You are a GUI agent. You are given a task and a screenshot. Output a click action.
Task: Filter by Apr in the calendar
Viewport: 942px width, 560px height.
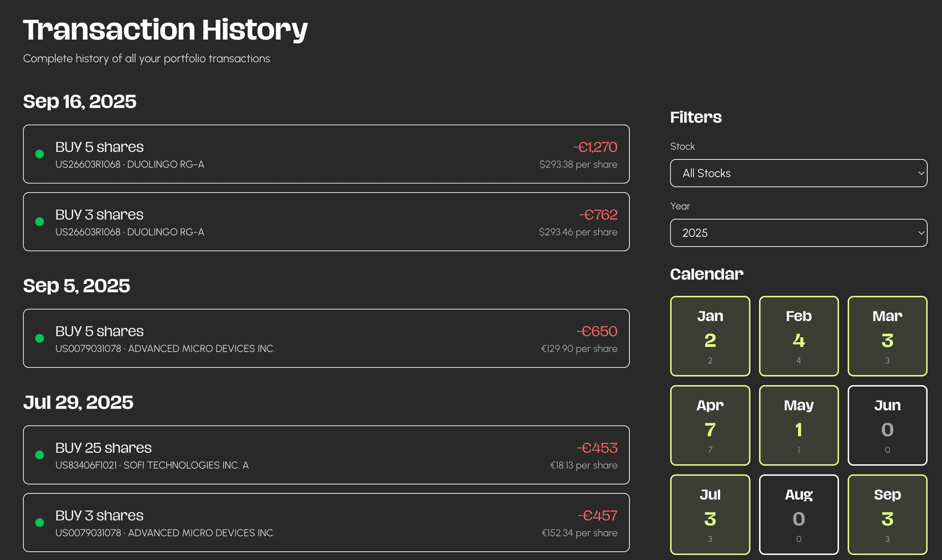pyautogui.click(x=710, y=426)
